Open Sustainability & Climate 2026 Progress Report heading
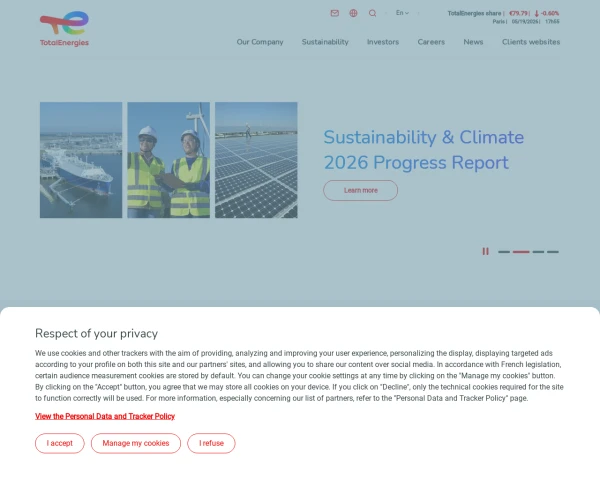The height and width of the screenshot is (480, 600). coord(424,150)
